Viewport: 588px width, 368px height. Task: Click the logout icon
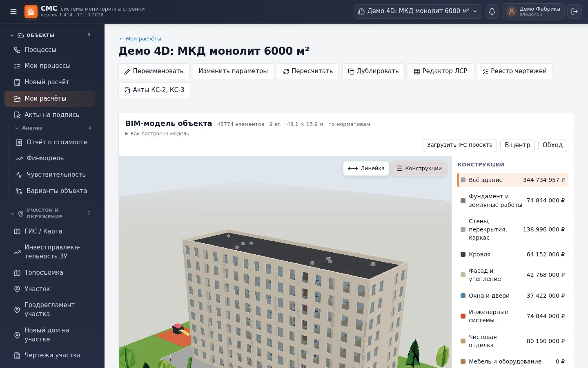tap(575, 11)
